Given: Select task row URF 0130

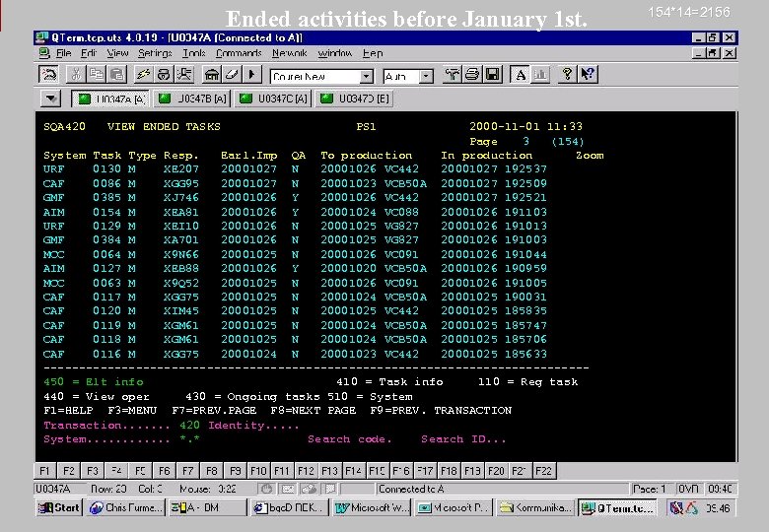Looking at the screenshot, I should tap(295, 169).
